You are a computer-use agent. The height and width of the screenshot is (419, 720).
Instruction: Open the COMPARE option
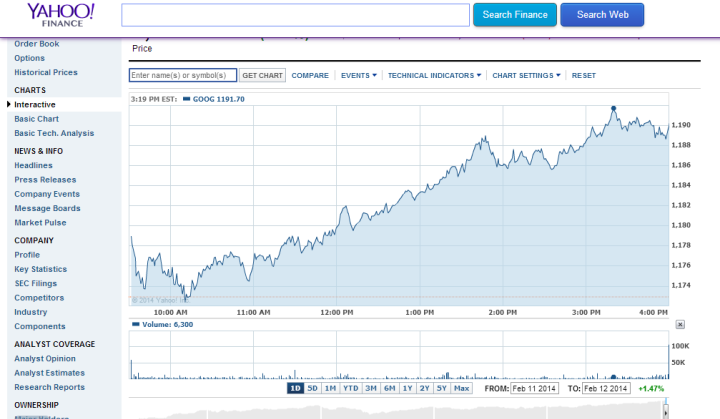pos(310,75)
